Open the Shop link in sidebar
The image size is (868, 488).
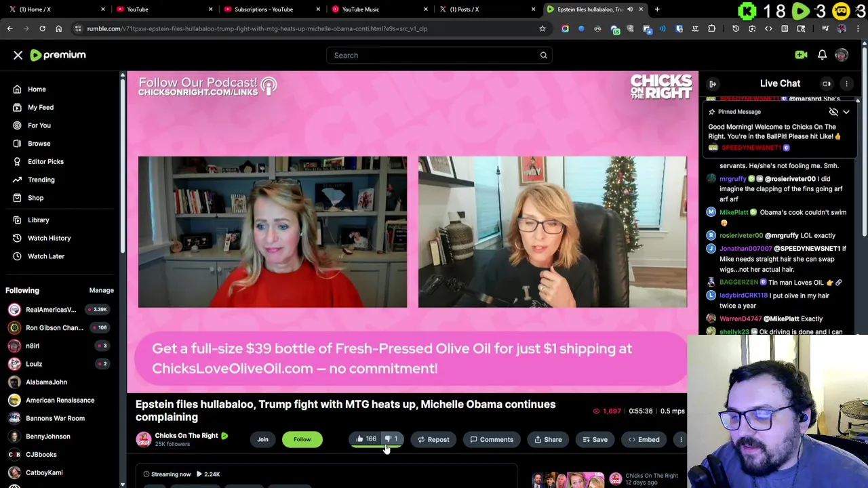pyautogui.click(x=35, y=198)
